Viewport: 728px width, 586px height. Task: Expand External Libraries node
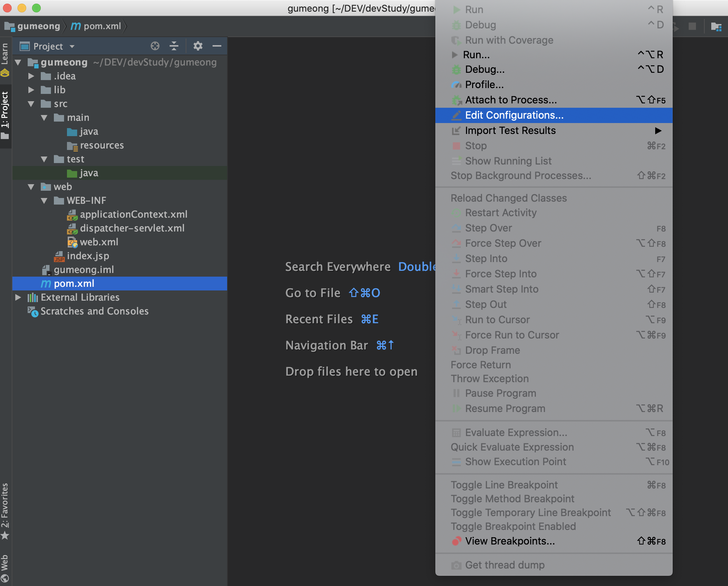coord(18,297)
